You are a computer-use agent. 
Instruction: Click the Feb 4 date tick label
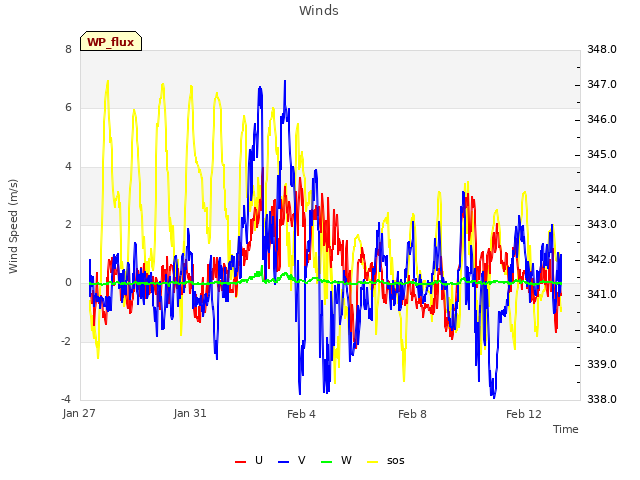point(301,414)
